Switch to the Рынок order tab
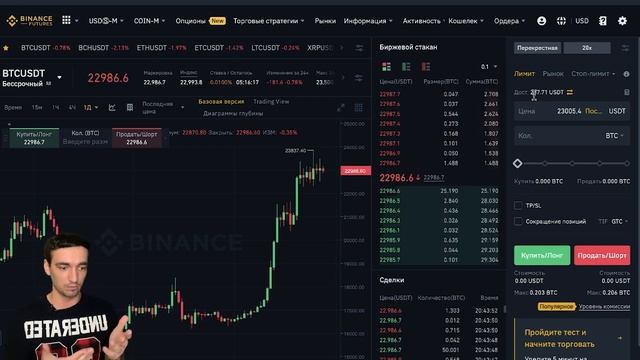The width and height of the screenshot is (640, 360). click(x=553, y=74)
